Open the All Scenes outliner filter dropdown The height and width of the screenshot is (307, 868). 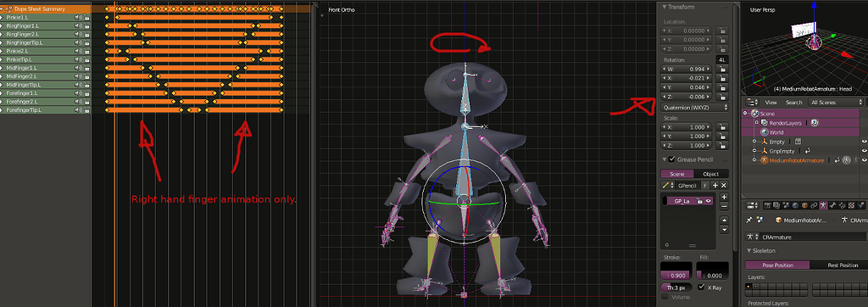click(836, 103)
